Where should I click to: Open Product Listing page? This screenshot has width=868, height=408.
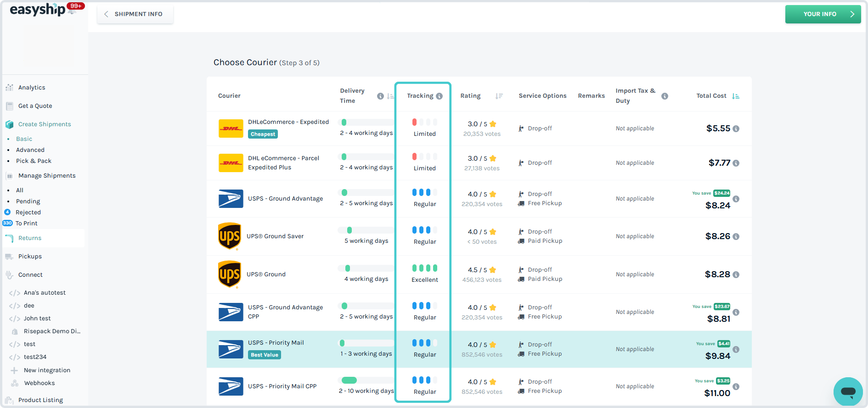coord(40,400)
